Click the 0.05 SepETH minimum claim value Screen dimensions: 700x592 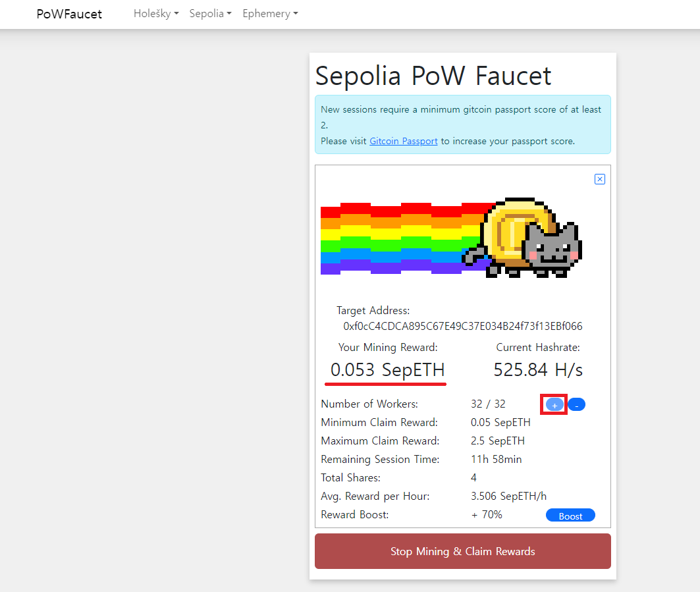tap(500, 422)
